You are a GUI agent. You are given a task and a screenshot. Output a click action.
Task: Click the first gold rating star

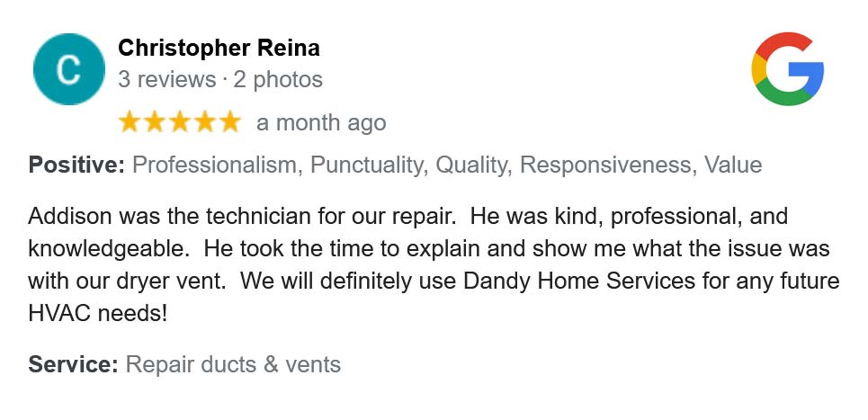tap(130, 122)
